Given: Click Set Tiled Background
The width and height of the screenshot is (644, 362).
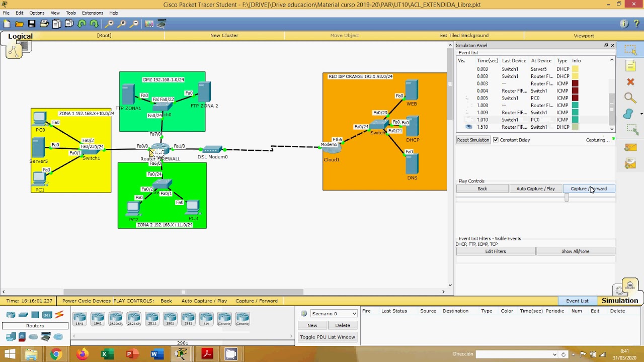Looking at the screenshot, I should click(x=464, y=36).
